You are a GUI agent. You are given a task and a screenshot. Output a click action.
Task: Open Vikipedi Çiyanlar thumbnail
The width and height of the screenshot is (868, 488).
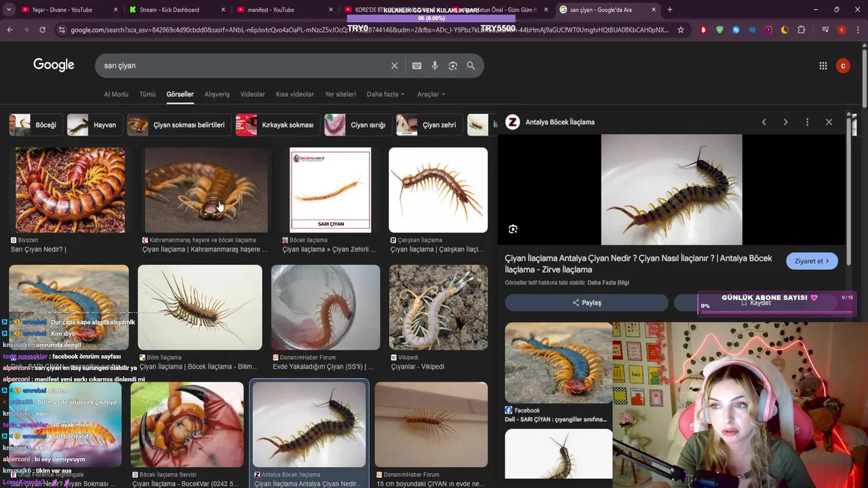(438, 307)
